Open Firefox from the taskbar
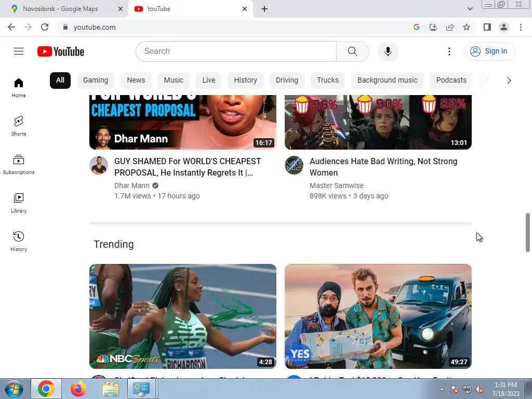This screenshot has width=532, height=399. coord(78,389)
